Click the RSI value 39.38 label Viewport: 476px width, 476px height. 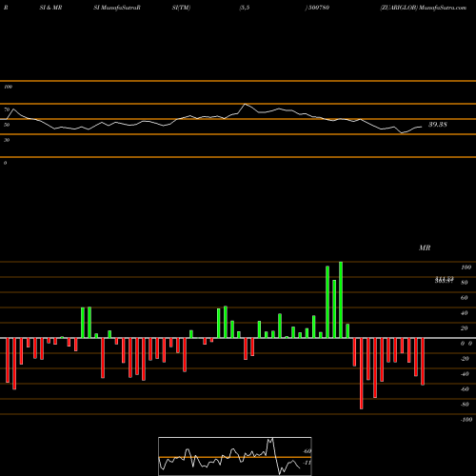point(438,125)
